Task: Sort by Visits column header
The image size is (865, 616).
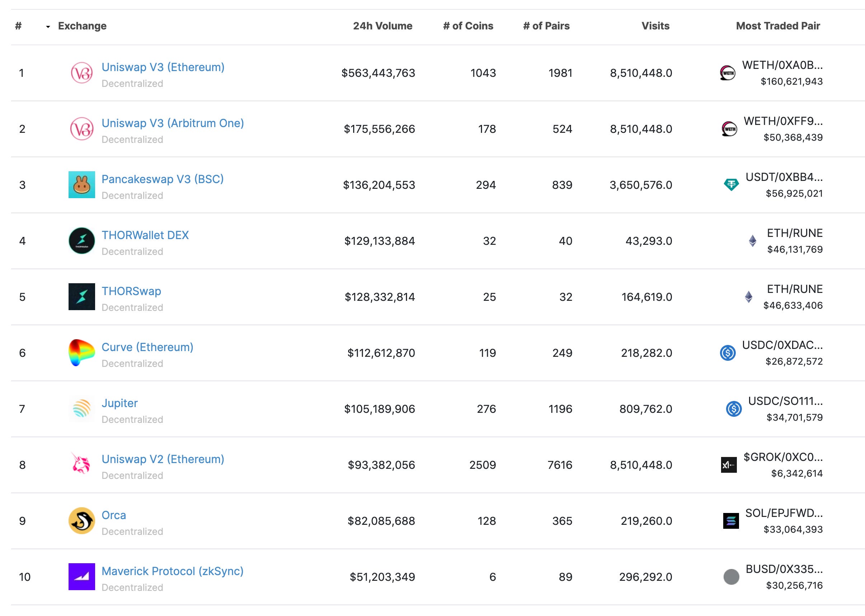Action: coord(655,26)
